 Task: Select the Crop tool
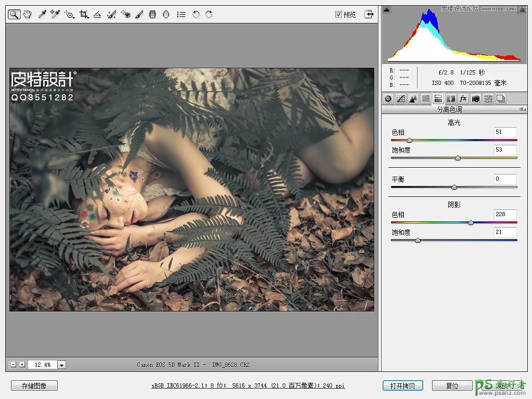pos(83,15)
